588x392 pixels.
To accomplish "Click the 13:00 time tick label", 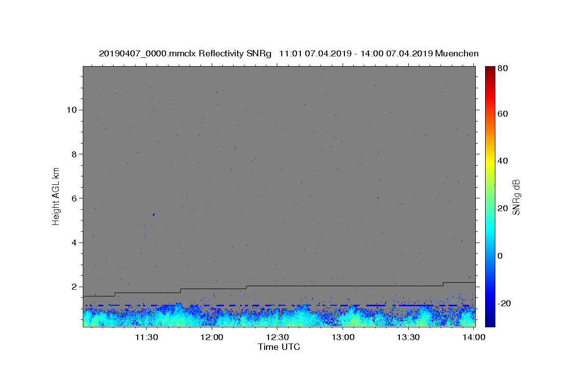I will click(343, 337).
